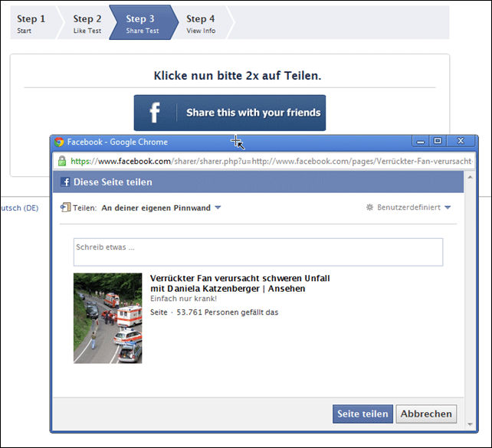This screenshot has height=448, width=492.
Task: Minimize the Facebook Chrome popup window
Action: 421,142
